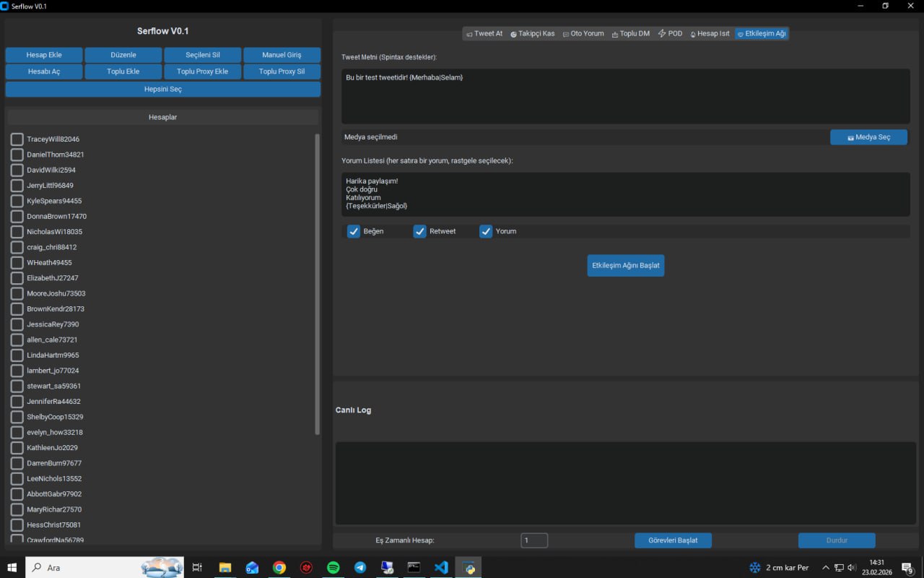Image resolution: width=924 pixels, height=578 pixels.
Task: Launch Google Chrome from the taskbar
Action: 279,568
